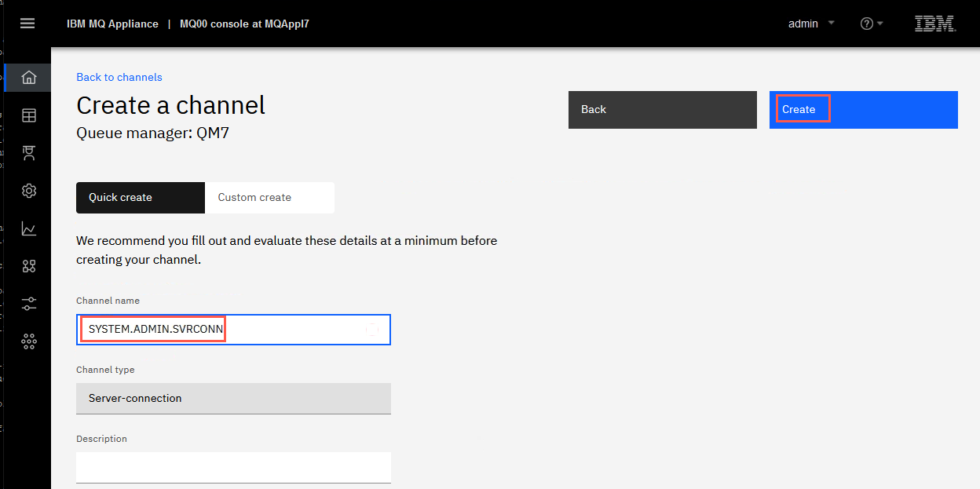Click the Back to channels link

119,77
